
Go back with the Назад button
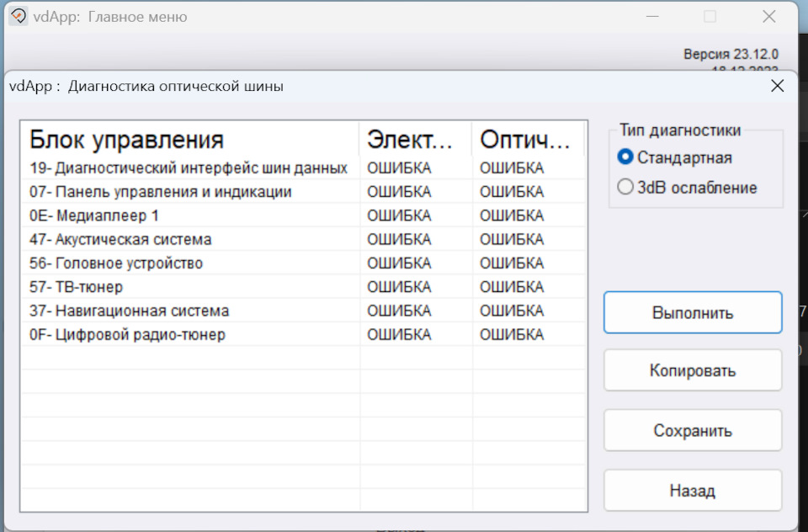pyautogui.click(x=693, y=491)
